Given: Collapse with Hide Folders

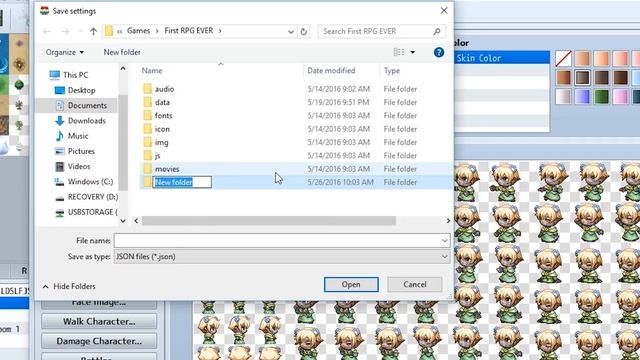Looking at the screenshot, I should [69, 287].
